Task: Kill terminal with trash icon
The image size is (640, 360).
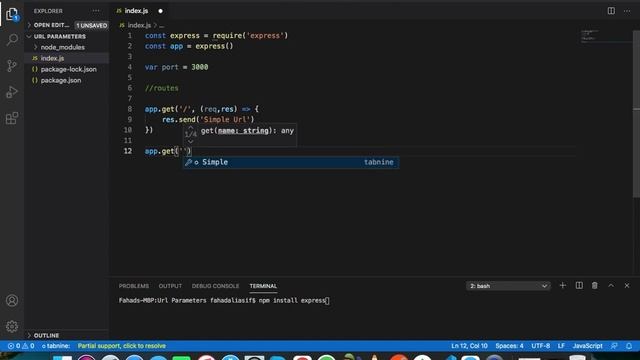Action: pyautogui.click(x=595, y=286)
